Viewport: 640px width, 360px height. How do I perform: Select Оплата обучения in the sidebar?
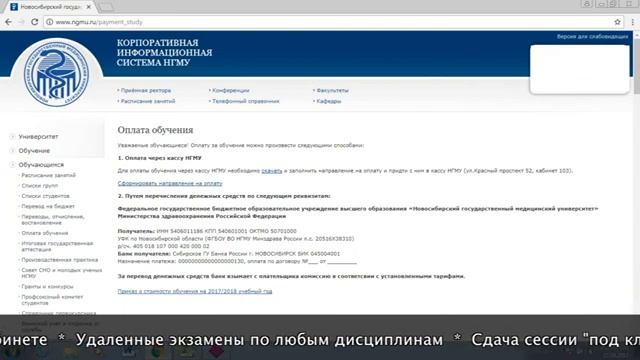pyautogui.click(x=44, y=233)
